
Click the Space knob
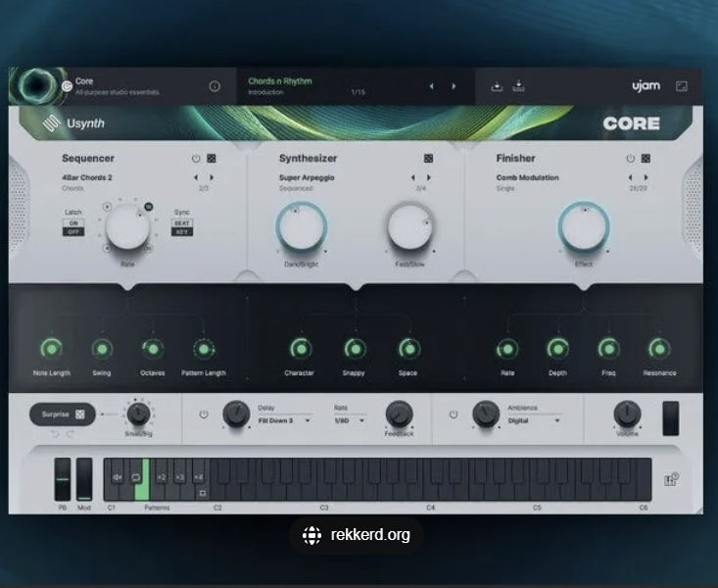point(408,349)
